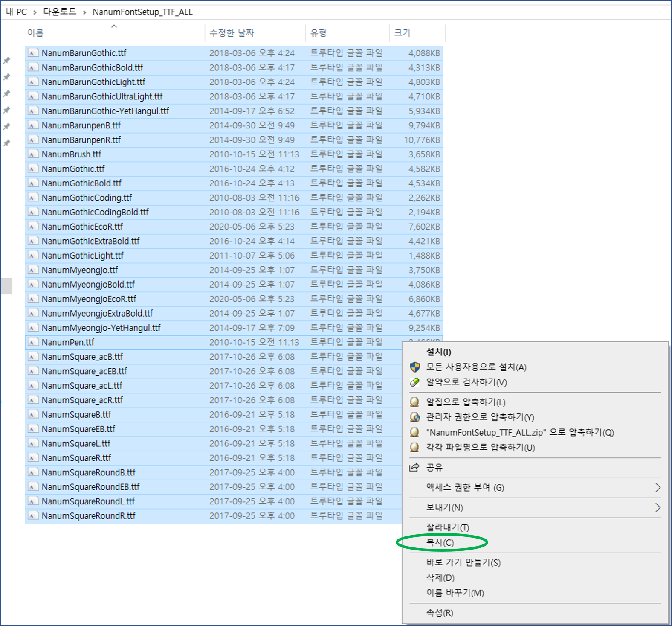Select file NanumMyeongjo-YetHangul.ttf
The image size is (672, 626).
coord(101,328)
